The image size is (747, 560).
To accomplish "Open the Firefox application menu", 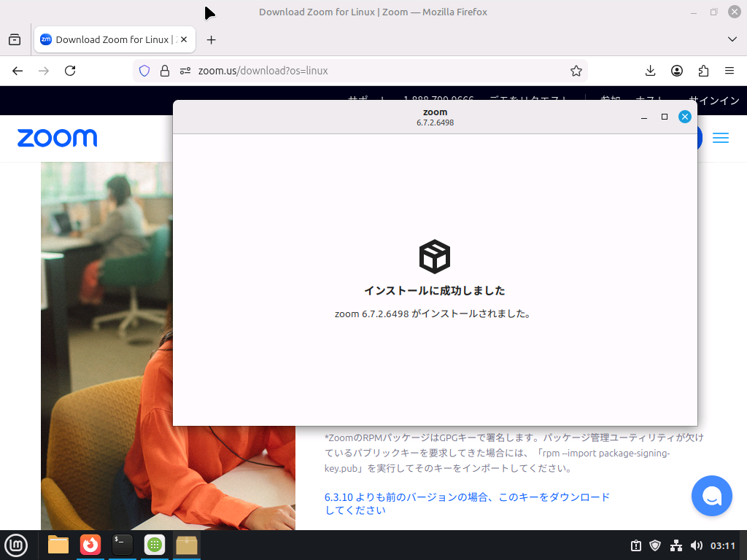I will click(729, 71).
